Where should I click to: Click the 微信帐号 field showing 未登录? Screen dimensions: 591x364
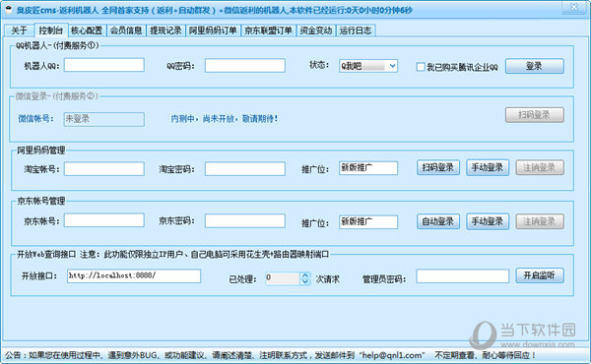(104, 119)
